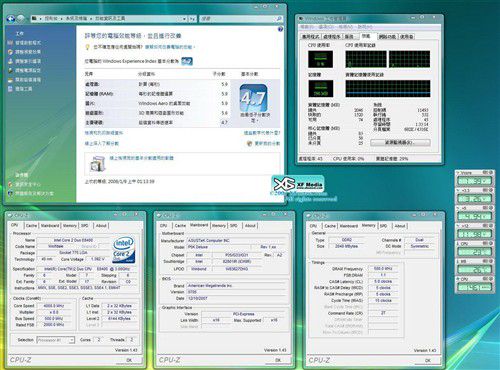Viewport: 500px width, 370px height.
Task: Click the +5 voltage monitor gadget display
Action: click(x=474, y=217)
